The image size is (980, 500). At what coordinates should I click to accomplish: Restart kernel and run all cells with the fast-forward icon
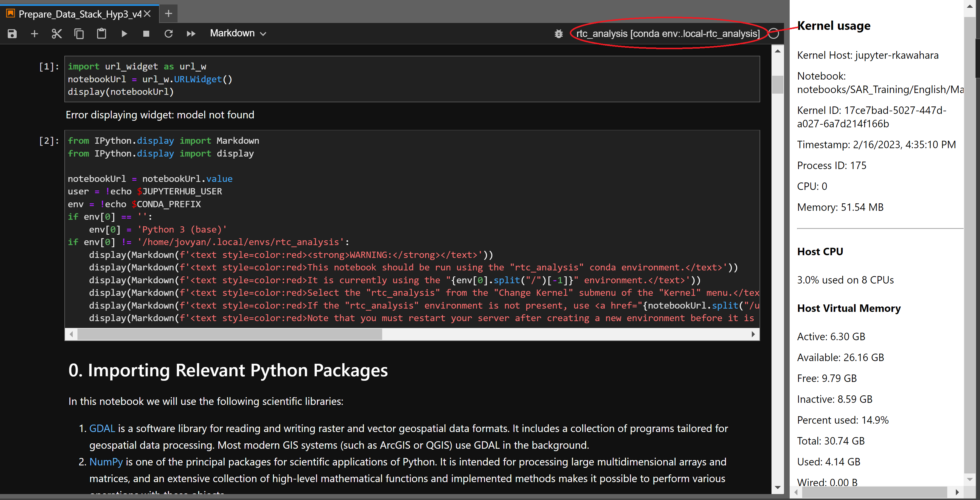click(x=191, y=33)
